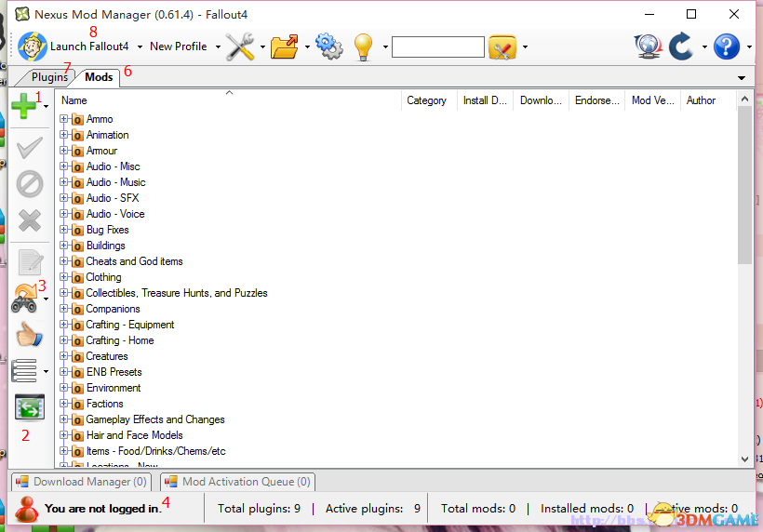Image resolution: width=763 pixels, height=532 pixels.
Task: Switch to the Plugins tab
Action: click(48, 77)
